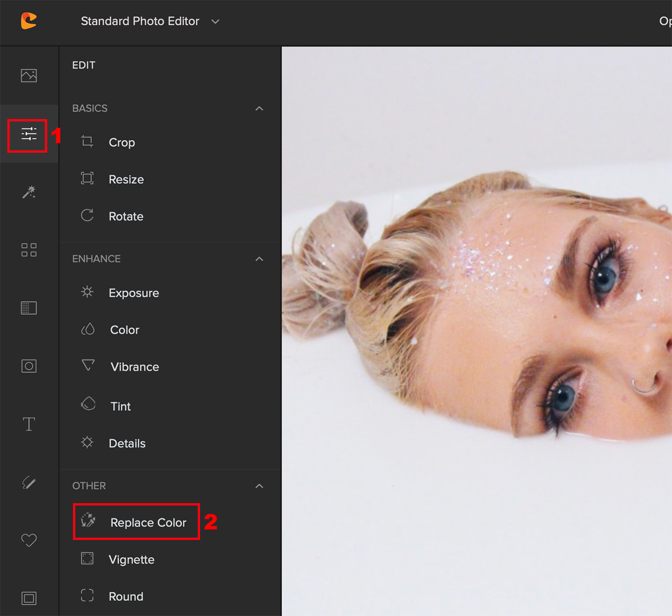Open the Standard Photo Editor dropdown
This screenshot has width=672, height=616.
pos(150,22)
